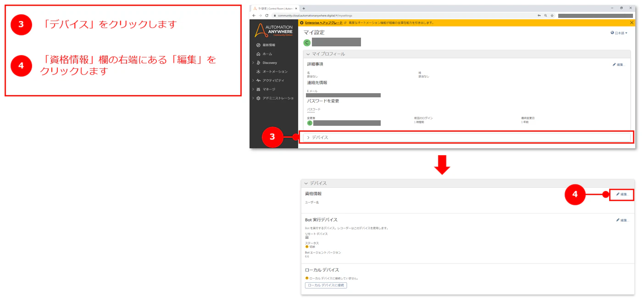Screen dimensions: 644x303
Task: Click the saved-password key icon in address bar
Action: 539,16
